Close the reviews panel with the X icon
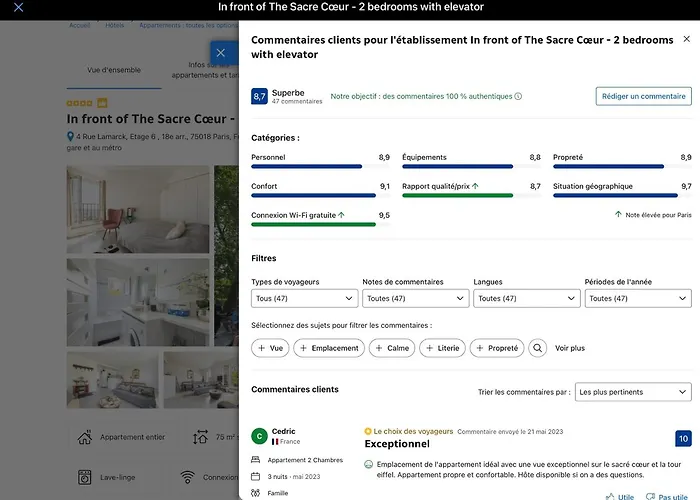Viewport: 700px width, 500px height. (x=687, y=39)
